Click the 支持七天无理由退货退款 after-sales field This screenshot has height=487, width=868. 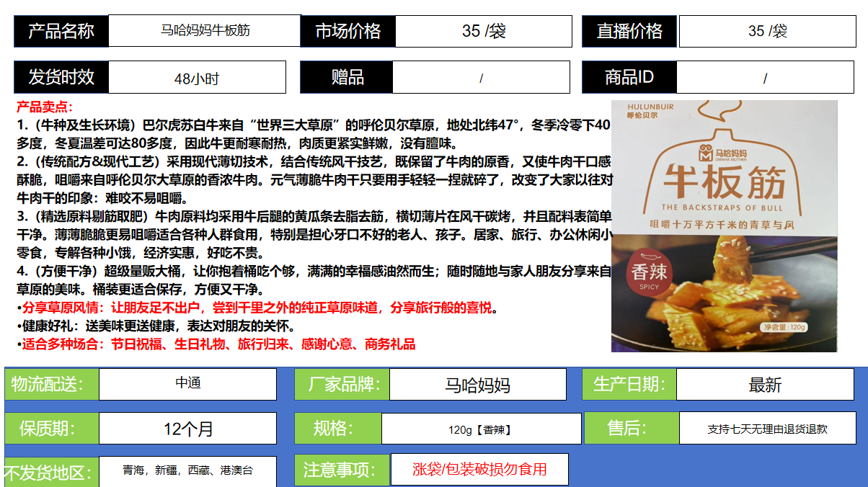(767, 429)
